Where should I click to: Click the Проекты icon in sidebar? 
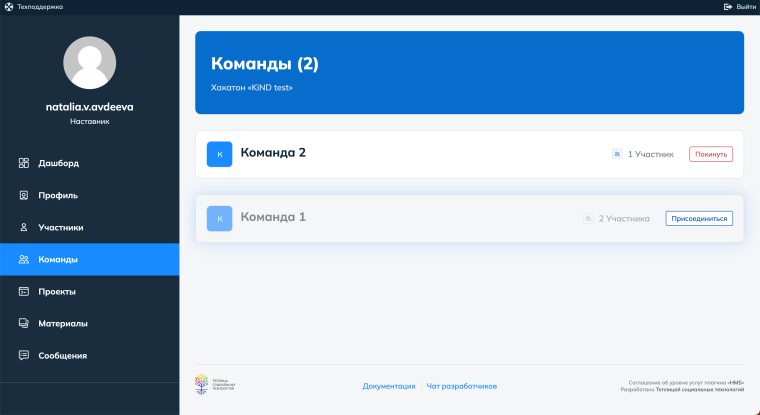24,291
